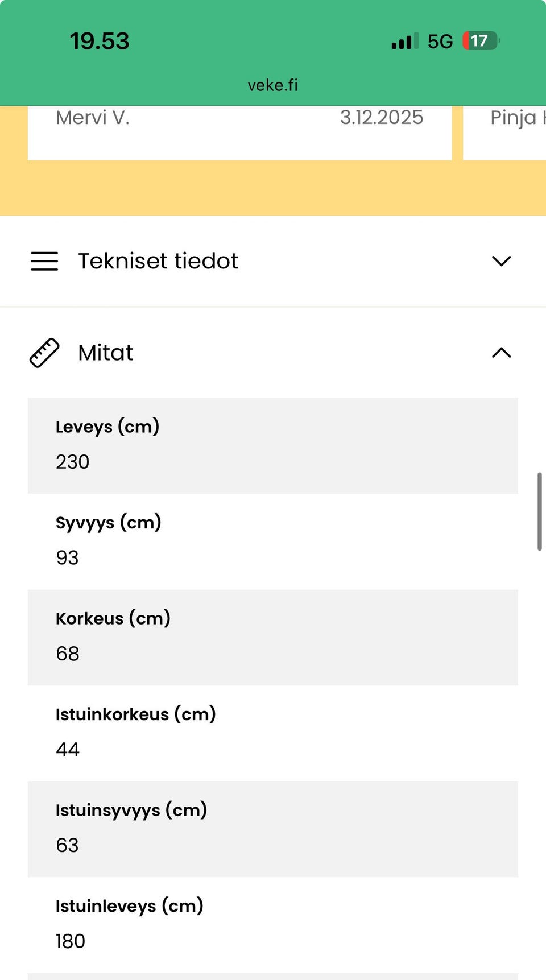Select the Istuinsyvyys (cm) row

(272, 829)
